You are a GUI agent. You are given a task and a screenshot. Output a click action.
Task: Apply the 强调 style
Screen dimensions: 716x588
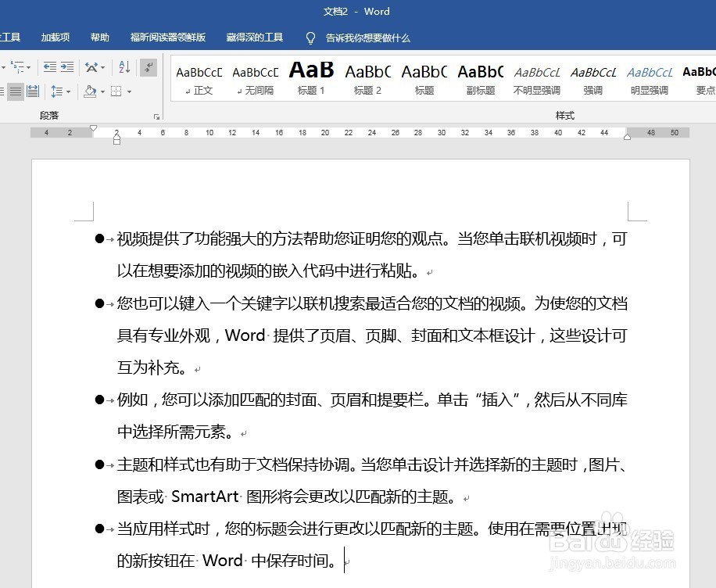[x=592, y=80]
